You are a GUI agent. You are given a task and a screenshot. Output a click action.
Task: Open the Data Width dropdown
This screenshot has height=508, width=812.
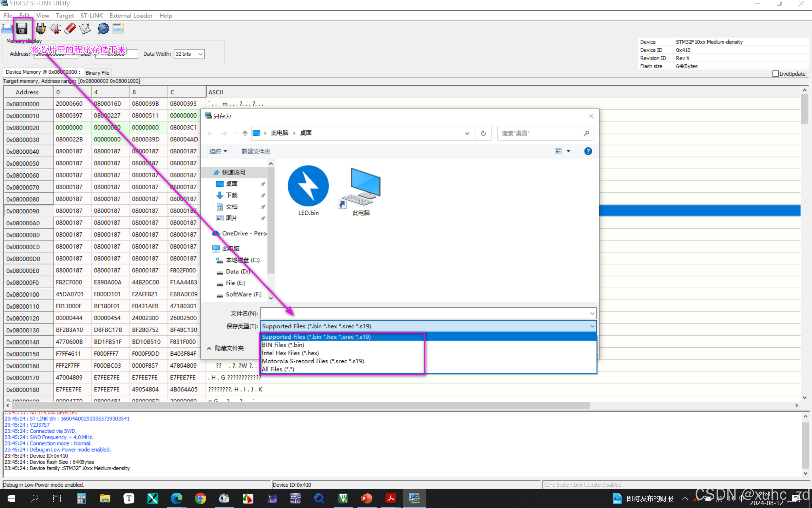pyautogui.click(x=200, y=54)
